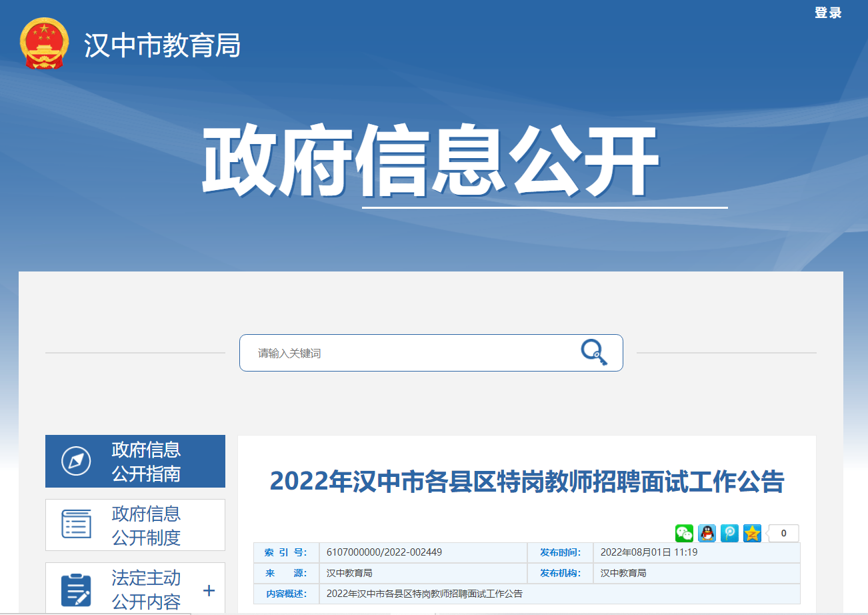Click the 来源 label cell
Viewport: 868px width, 615px height.
tap(286, 573)
